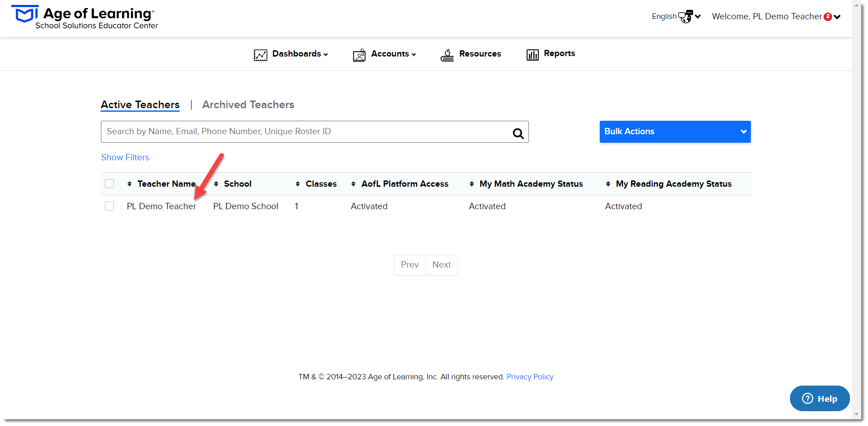Click Activated under AofL Platform Access

pyautogui.click(x=369, y=206)
